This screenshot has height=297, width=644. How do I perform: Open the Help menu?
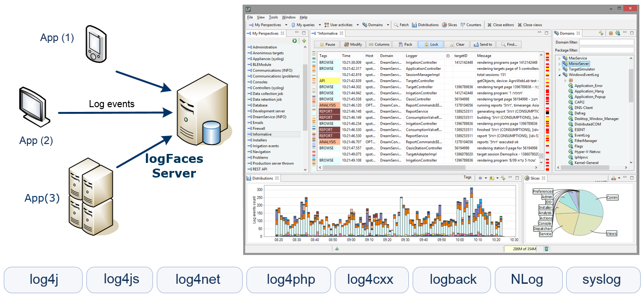304,17
